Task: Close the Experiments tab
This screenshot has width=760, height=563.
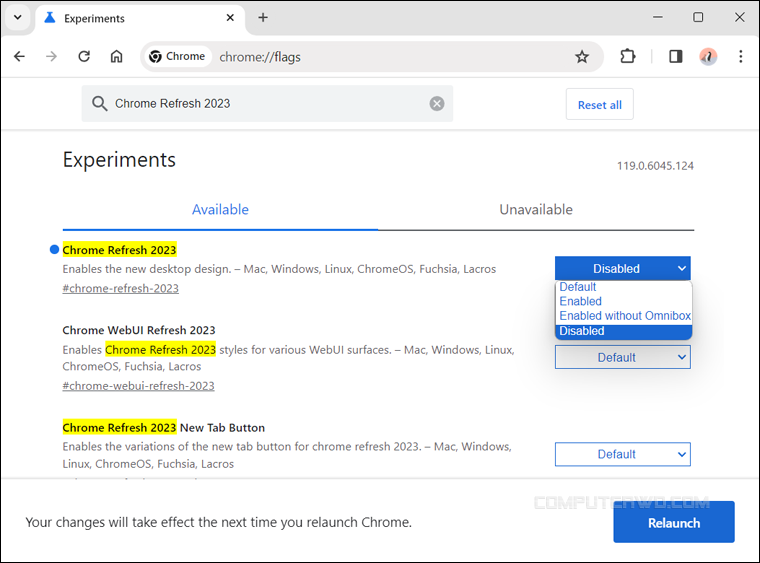Action: [230, 18]
